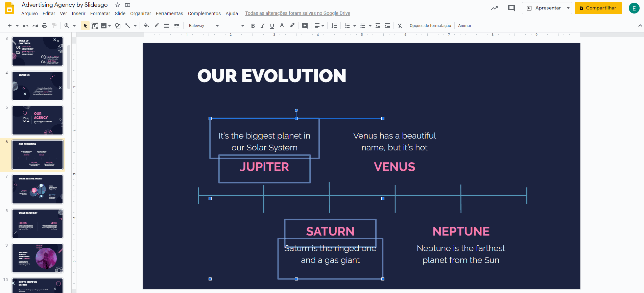Image resolution: width=644 pixels, height=293 pixels.
Task: Expand the Apresentar options dropdown arrow
Action: pyautogui.click(x=568, y=8)
